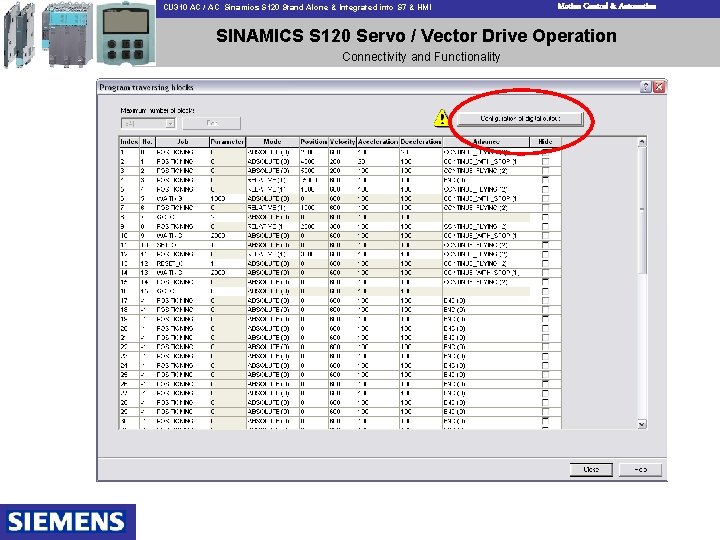720x540 pixels.
Task: Click the Mode column header
Action: pos(273,142)
